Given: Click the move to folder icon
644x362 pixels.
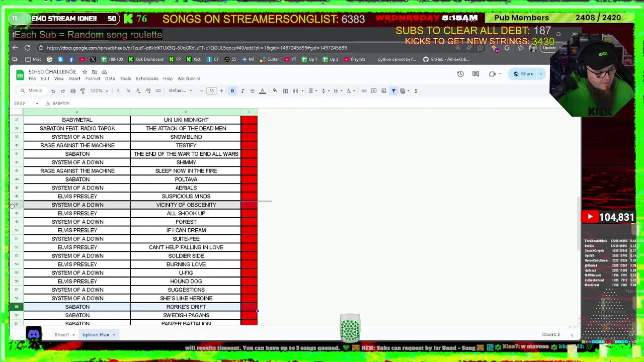Looking at the screenshot, I should click(x=94, y=72).
